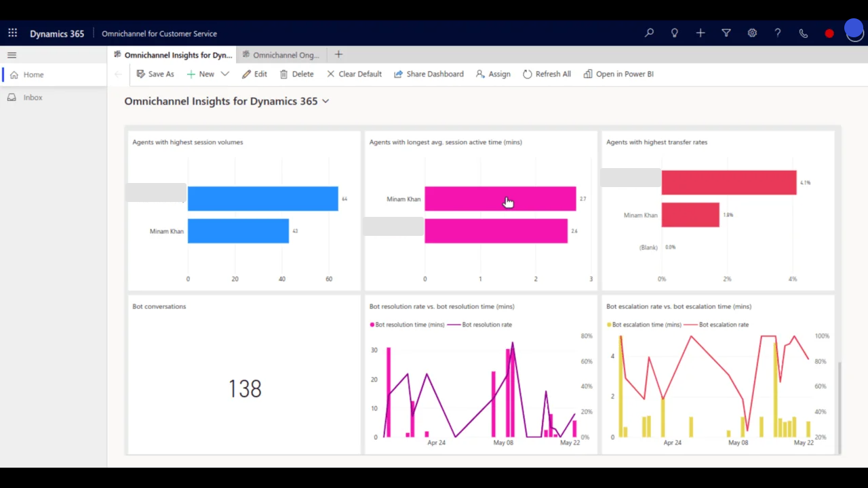868x488 pixels.
Task: Switch to Omnichannel Insights for Dyn... tab
Action: 172,55
